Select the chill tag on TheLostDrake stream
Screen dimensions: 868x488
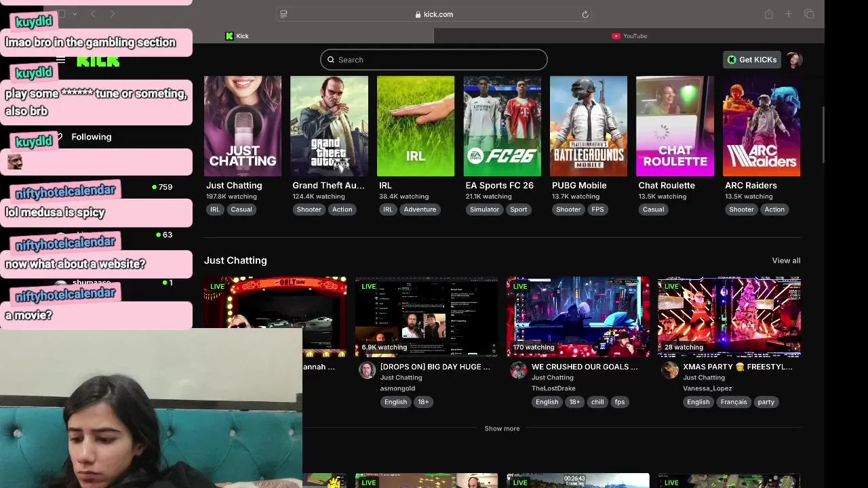(x=597, y=402)
